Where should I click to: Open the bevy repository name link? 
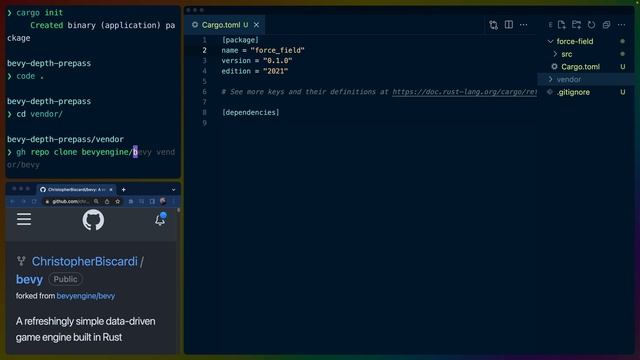tap(29, 279)
